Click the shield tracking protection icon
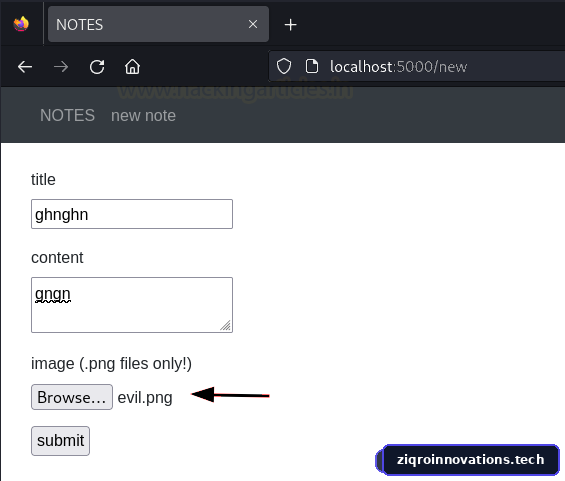Image resolution: width=565 pixels, height=481 pixels. (284, 66)
